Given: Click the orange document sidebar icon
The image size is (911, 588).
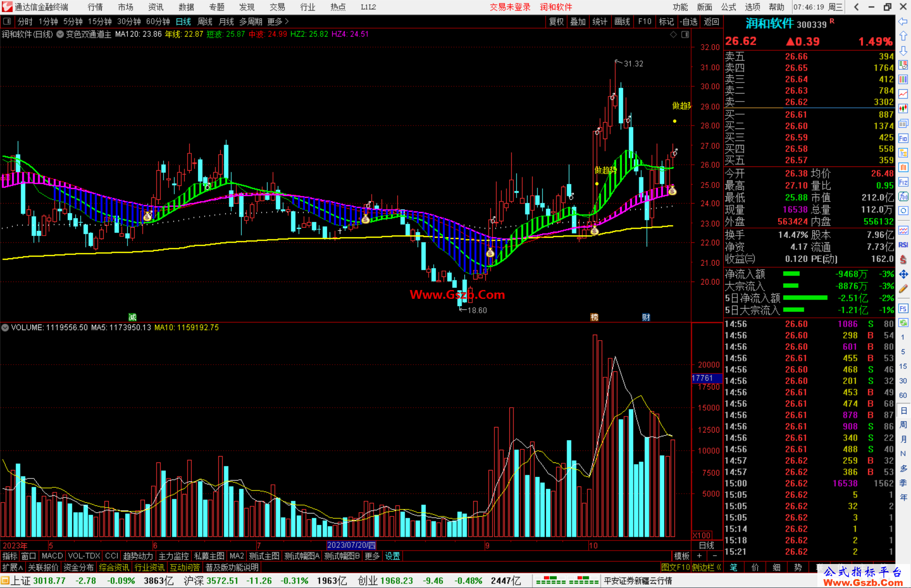Looking at the screenshot, I should click(903, 167).
